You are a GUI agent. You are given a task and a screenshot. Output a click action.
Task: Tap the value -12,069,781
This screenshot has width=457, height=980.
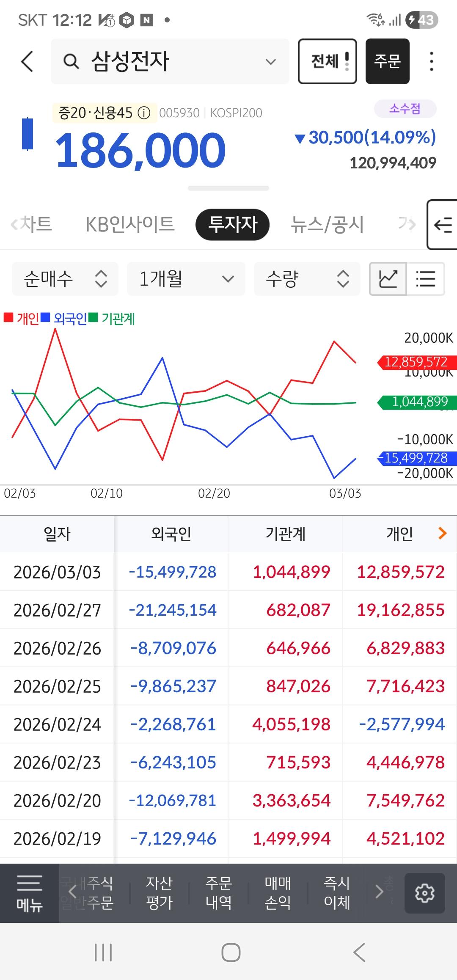pos(172,801)
